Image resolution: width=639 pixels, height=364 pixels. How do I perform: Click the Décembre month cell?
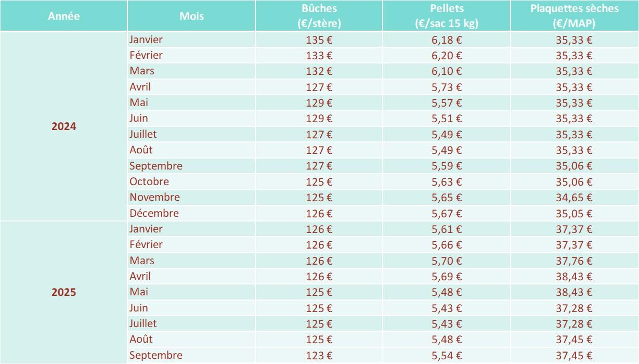click(154, 213)
